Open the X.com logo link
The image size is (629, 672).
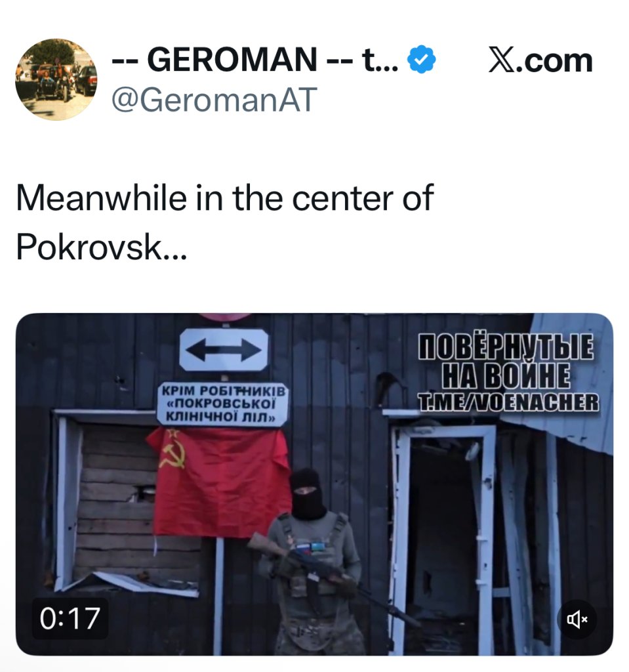540,60
